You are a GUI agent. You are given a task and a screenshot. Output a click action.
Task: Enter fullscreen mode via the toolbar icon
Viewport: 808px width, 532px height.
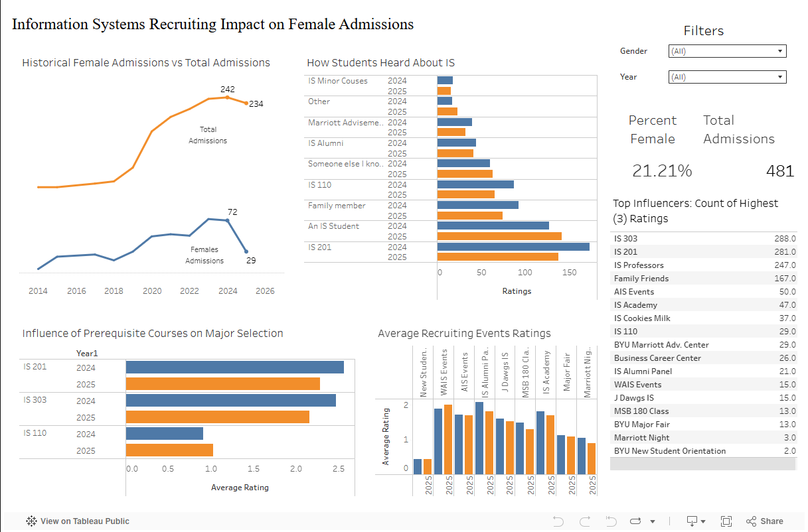tap(726, 521)
